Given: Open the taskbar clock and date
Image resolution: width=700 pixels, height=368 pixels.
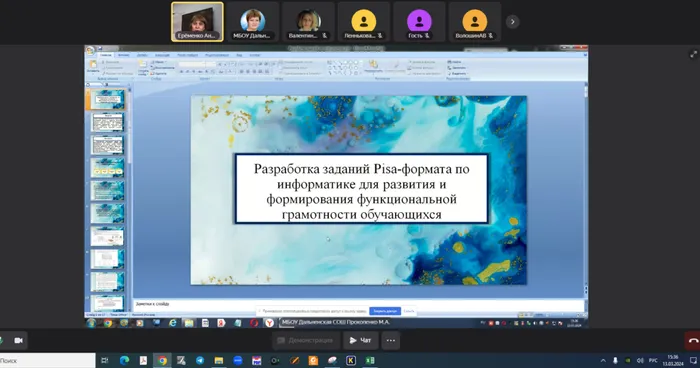Looking at the screenshot, I should [x=673, y=360].
